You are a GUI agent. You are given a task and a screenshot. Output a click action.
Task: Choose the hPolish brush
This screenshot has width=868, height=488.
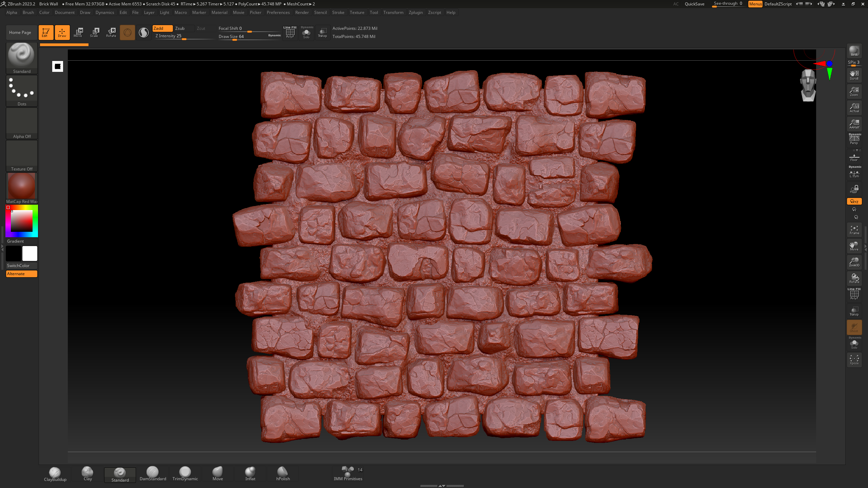coord(283,473)
